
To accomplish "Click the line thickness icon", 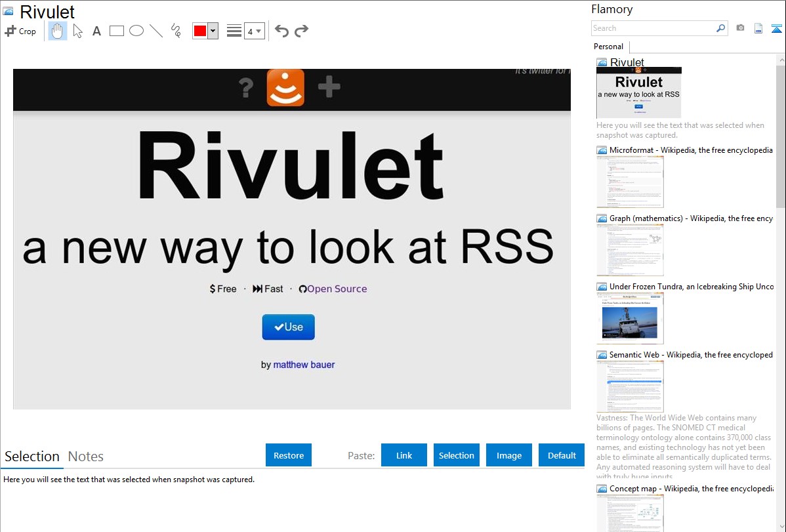I will pos(234,31).
